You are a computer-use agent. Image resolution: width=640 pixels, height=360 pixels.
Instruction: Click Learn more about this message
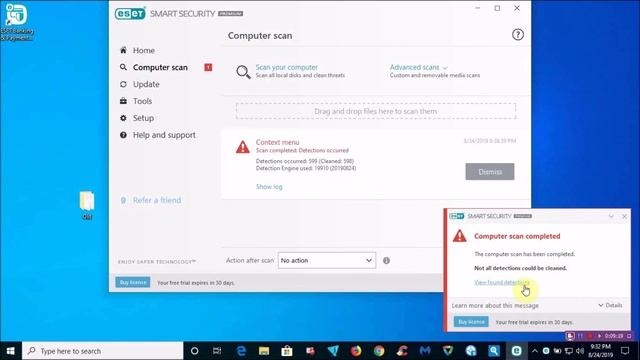point(495,305)
